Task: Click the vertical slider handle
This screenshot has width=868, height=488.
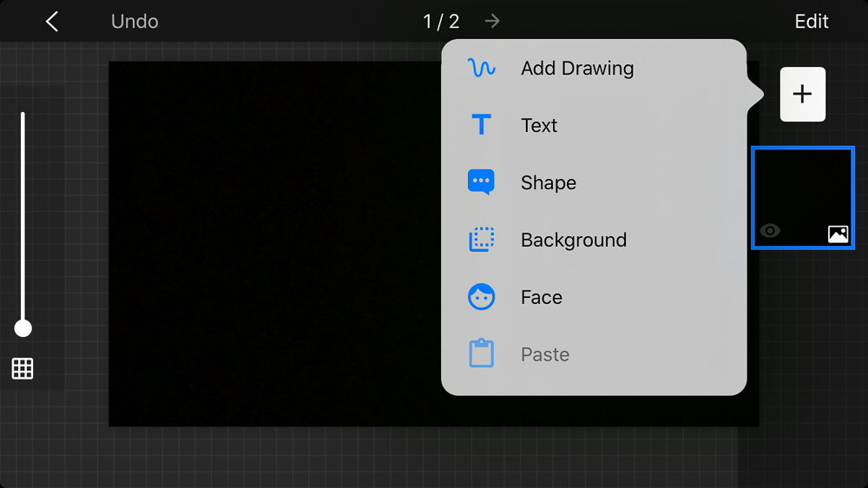Action: 23,328
